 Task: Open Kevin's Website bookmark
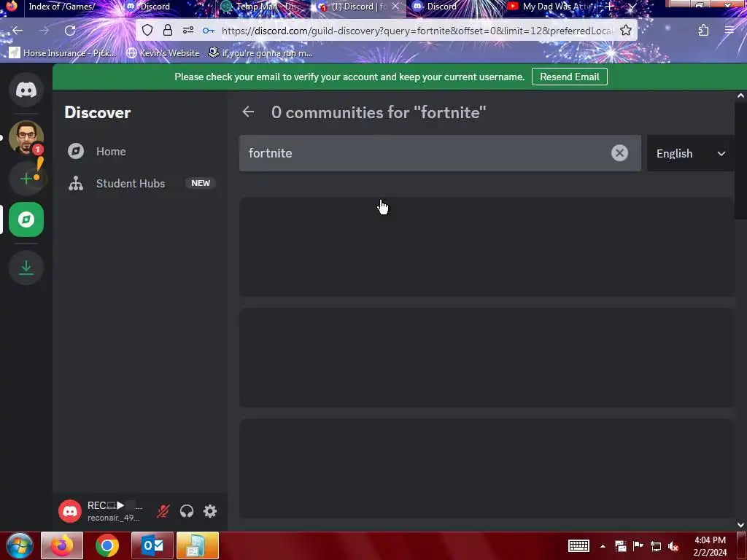click(x=163, y=52)
